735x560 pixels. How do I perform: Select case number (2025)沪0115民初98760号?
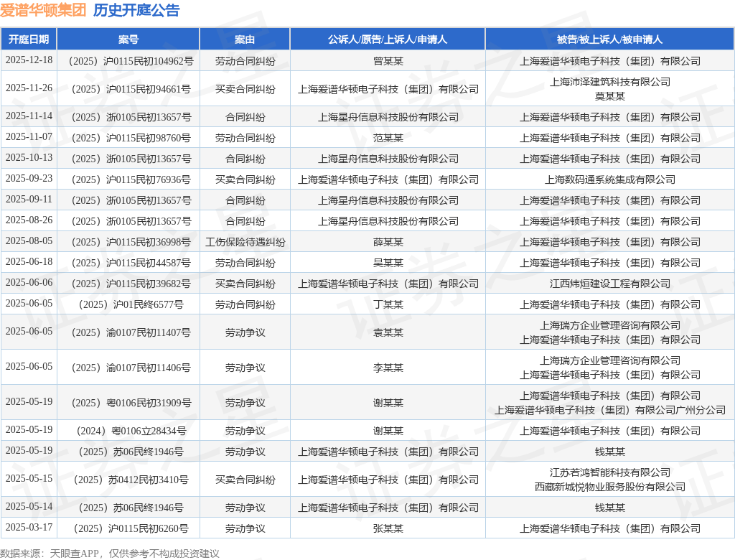128,138
